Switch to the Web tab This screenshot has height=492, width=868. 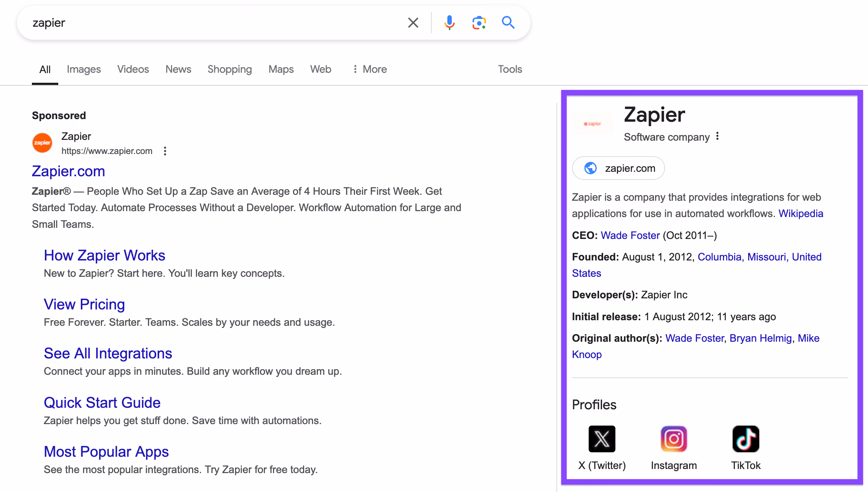click(321, 69)
